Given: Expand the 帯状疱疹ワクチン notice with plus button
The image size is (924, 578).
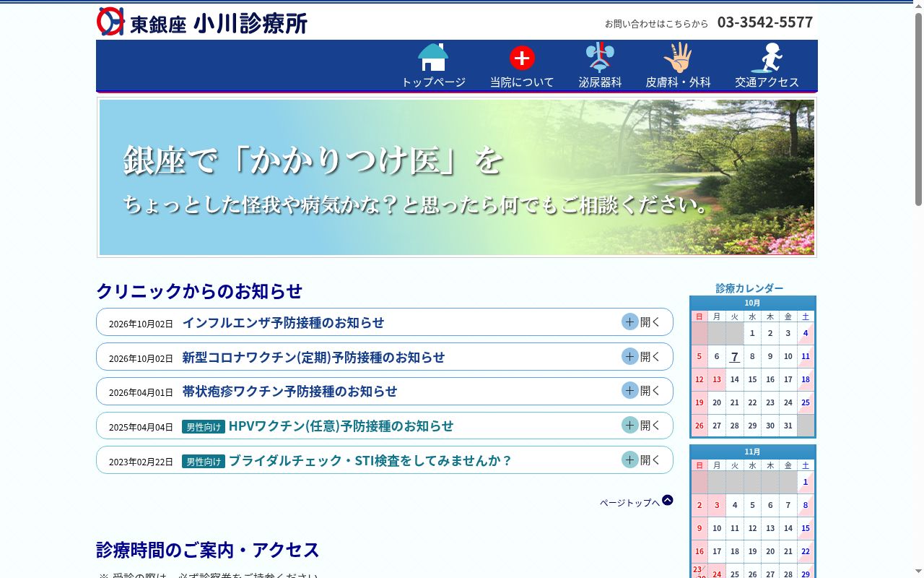Looking at the screenshot, I should coord(630,390).
